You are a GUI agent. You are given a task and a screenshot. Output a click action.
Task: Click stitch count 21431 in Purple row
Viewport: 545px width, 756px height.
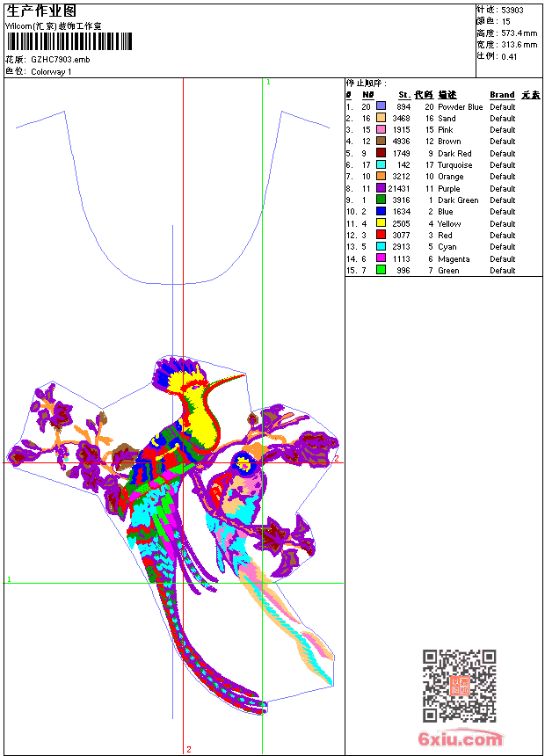[x=399, y=189]
